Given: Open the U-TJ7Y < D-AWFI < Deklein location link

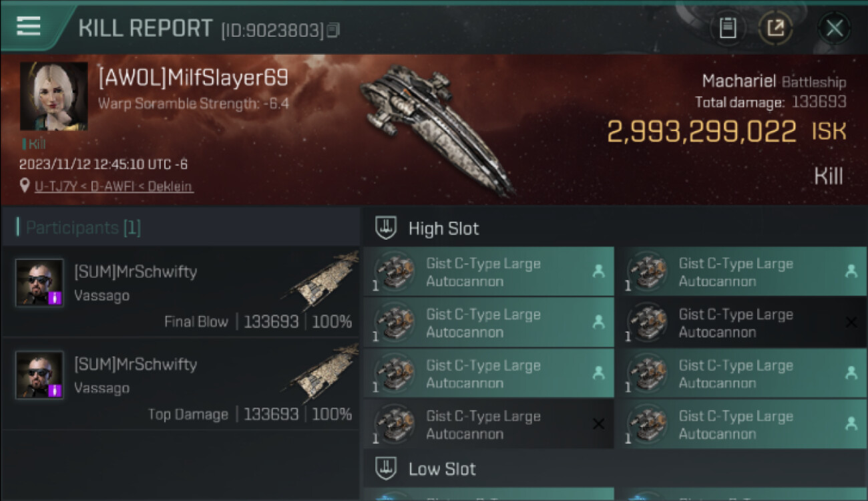Looking at the screenshot, I should tap(114, 186).
